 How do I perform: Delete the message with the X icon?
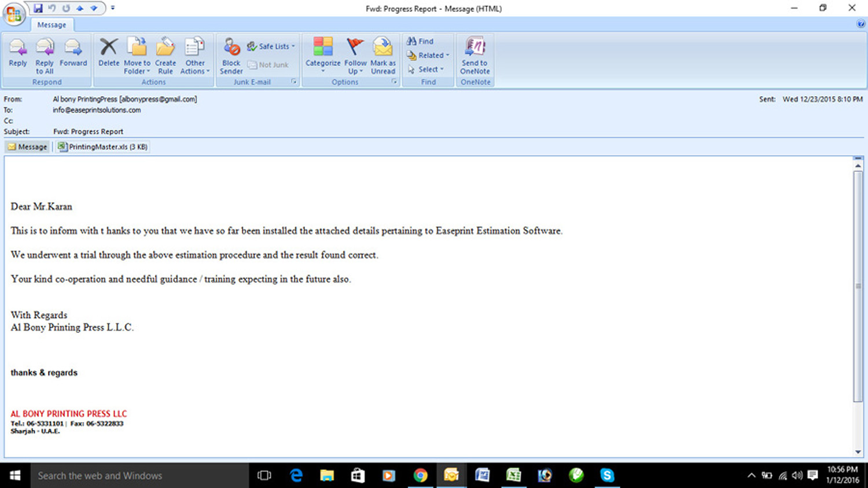[108, 53]
